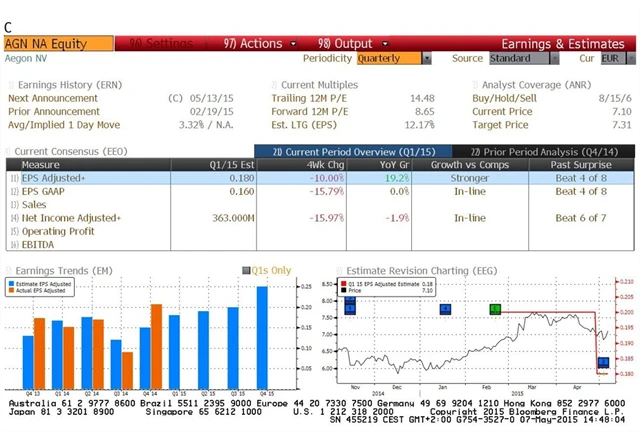
Task: Click the AGN NA Equity ticker field
Action: [59, 44]
